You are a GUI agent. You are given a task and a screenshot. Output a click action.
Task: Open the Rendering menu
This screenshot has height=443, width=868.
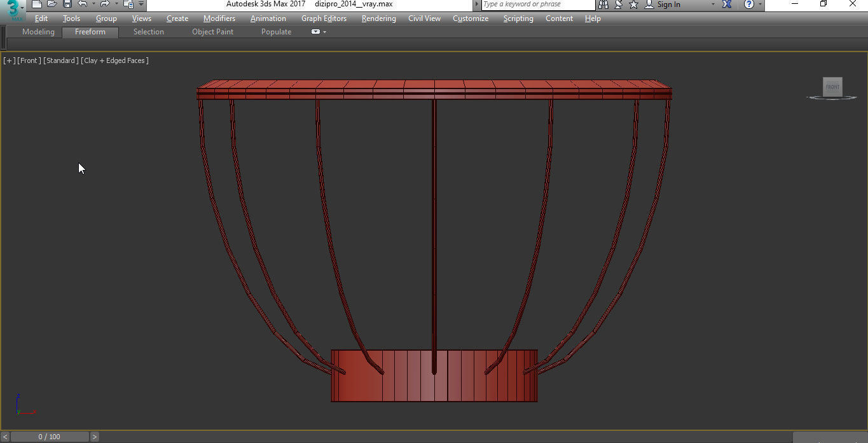click(x=379, y=18)
